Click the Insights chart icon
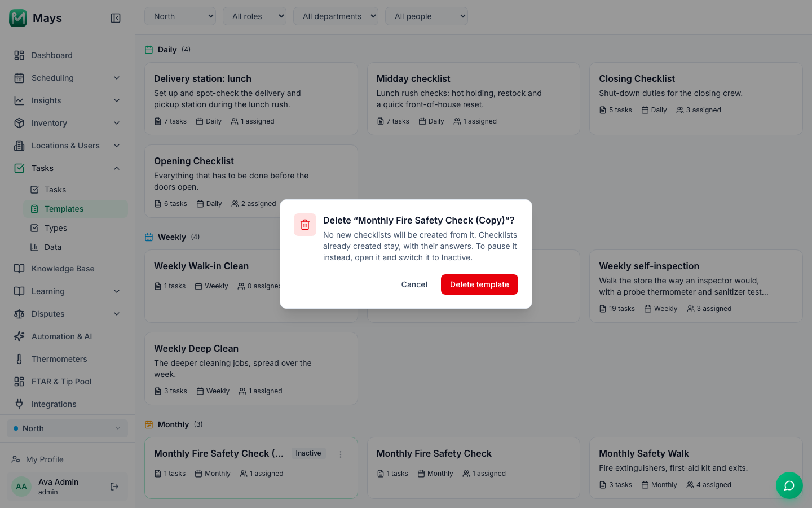Screen dimensions: 812x508 pyautogui.click(x=19, y=100)
